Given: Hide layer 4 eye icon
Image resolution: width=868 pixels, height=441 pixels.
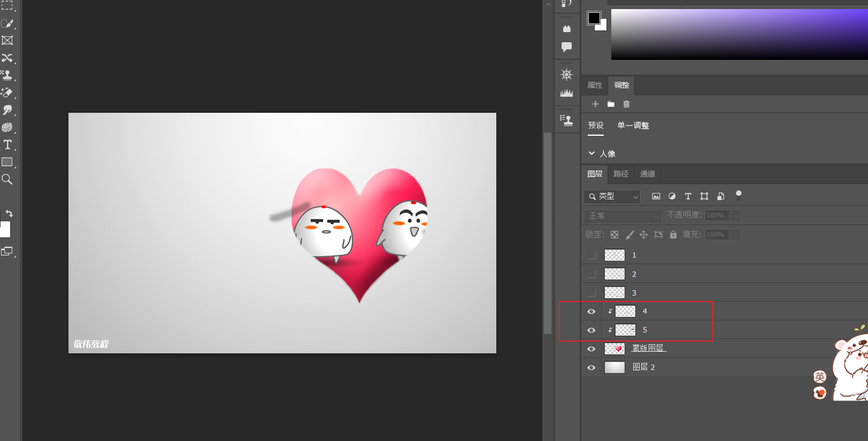Looking at the screenshot, I should (592, 312).
